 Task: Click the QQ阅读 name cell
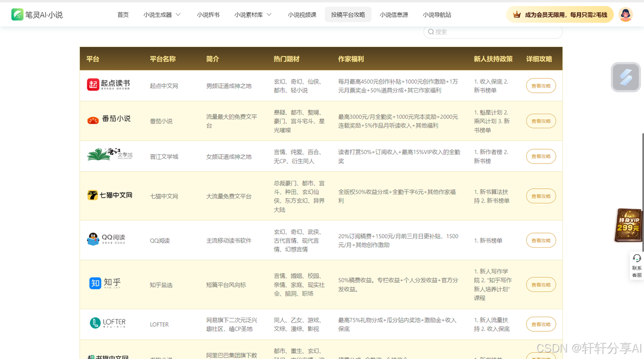[159, 241]
